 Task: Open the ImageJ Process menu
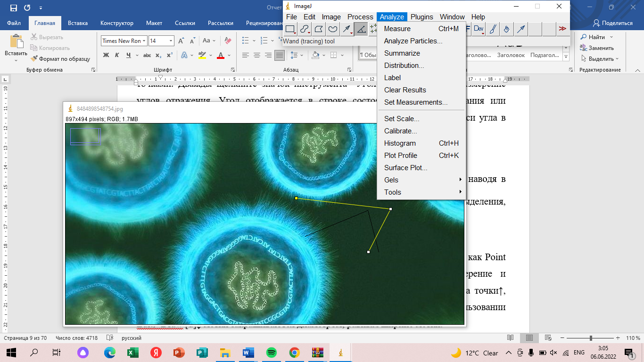360,17
